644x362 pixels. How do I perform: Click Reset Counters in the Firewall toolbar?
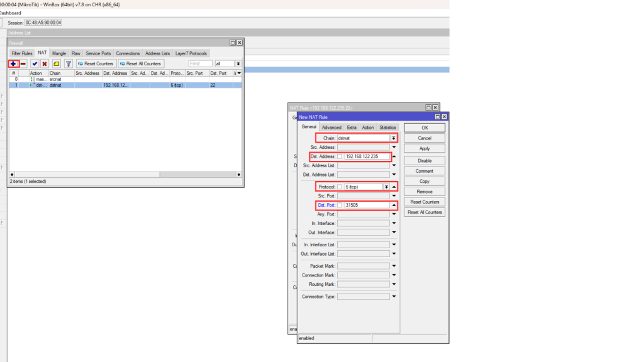pos(96,63)
